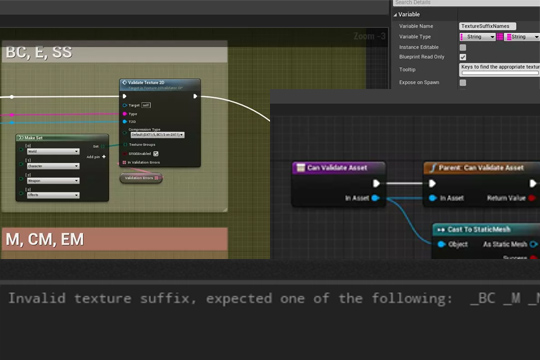Click the Variable Type label
The image size is (540, 360).
415,37
